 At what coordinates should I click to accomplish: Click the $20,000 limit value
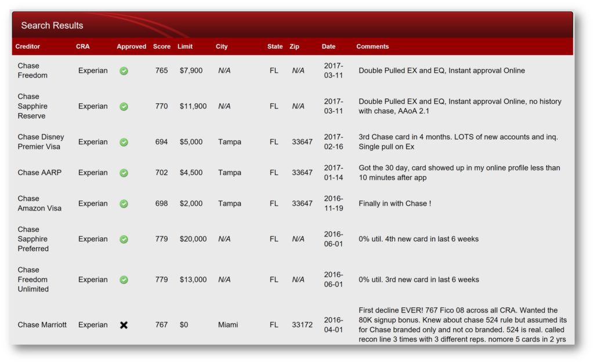(x=193, y=239)
